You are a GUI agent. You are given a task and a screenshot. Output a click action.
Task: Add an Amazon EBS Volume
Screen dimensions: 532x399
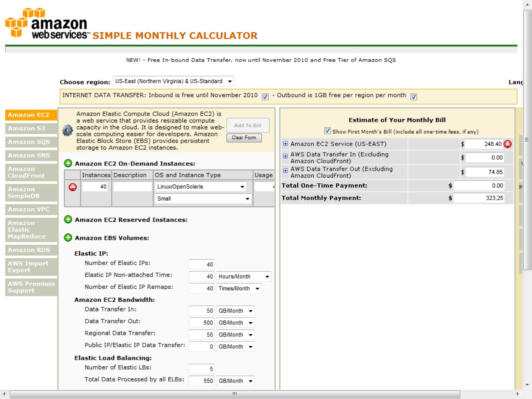(x=68, y=238)
